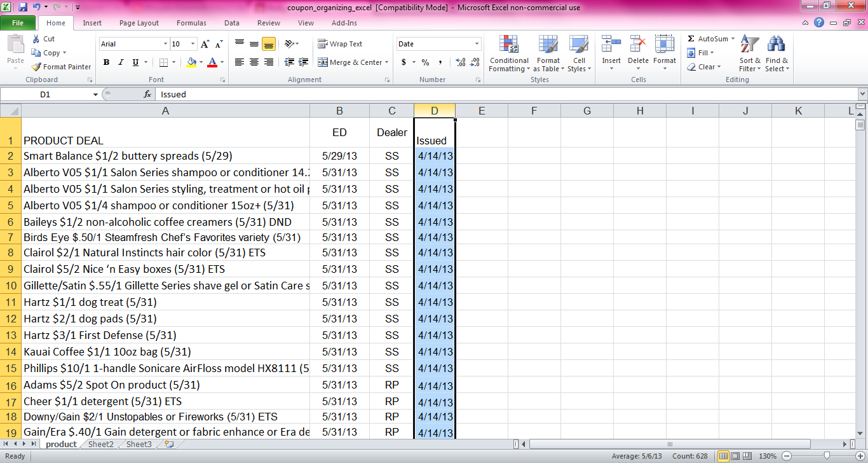Screen dimensions: 868x463
Task: Select the Format Painter tool
Action: [61, 66]
